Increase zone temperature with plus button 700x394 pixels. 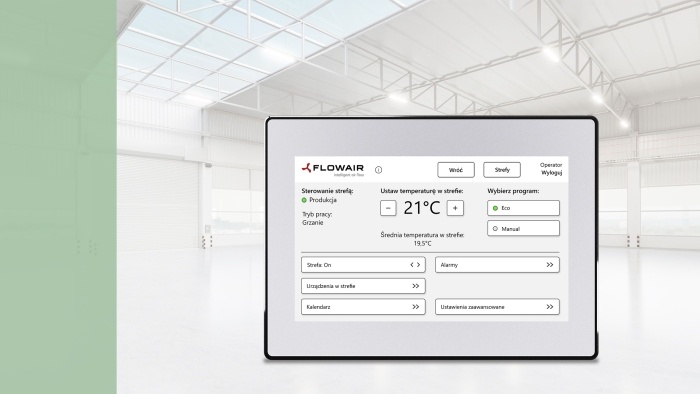[455, 208]
